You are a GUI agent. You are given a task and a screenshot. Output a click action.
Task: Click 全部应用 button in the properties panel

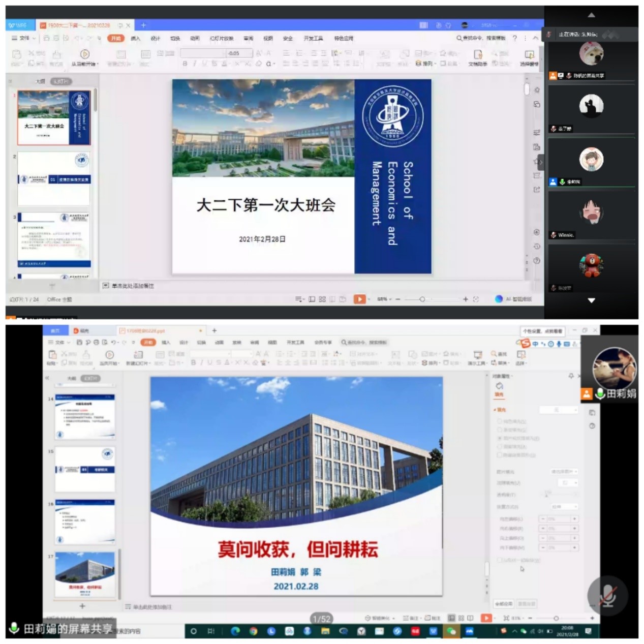point(503,604)
